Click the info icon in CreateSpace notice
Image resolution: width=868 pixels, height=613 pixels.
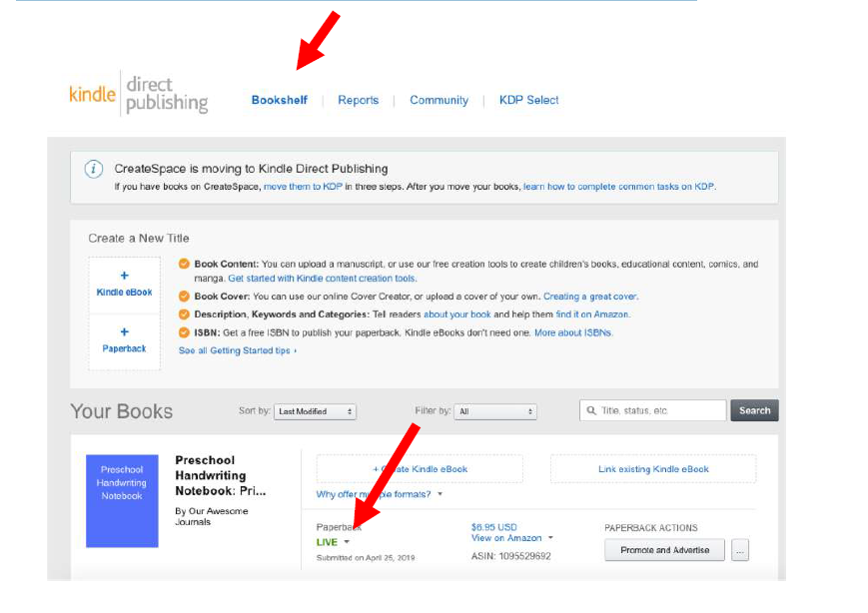coord(94,169)
